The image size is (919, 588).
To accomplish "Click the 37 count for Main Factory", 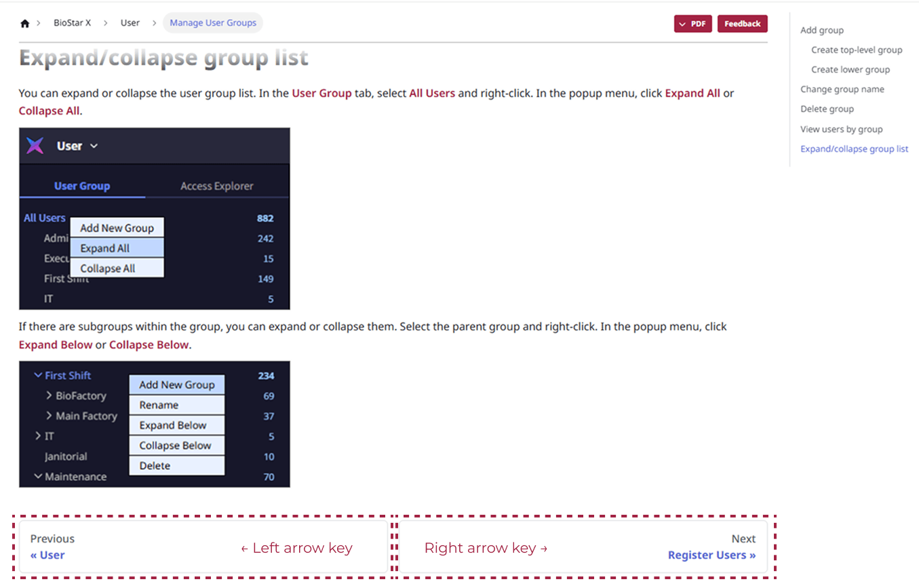I will point(269,416).
